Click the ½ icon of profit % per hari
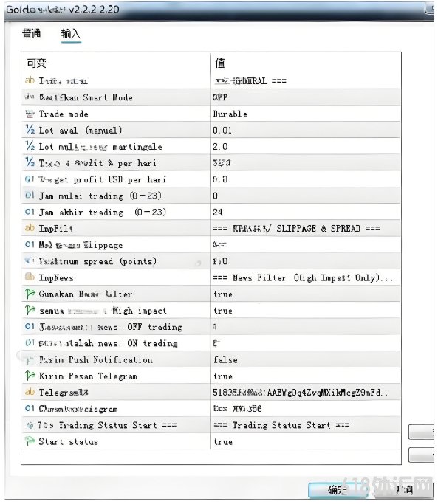The image size is (438, 504). point(30,162)
